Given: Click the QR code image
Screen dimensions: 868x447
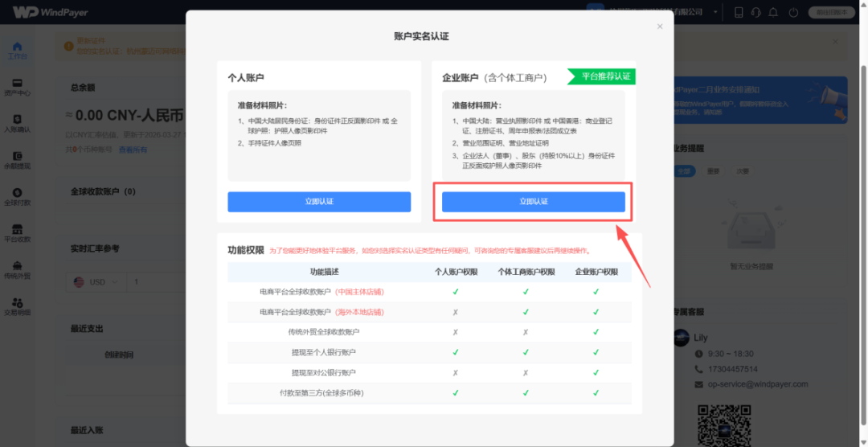Looking at the screenshot, I should tap(725, 424).
